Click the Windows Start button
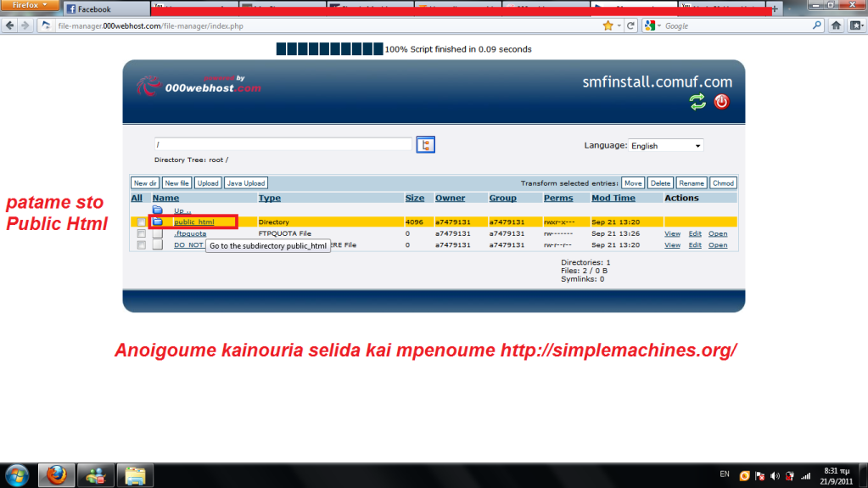The width and height of the screenshot is (868, 488). [x=17, y=475]
